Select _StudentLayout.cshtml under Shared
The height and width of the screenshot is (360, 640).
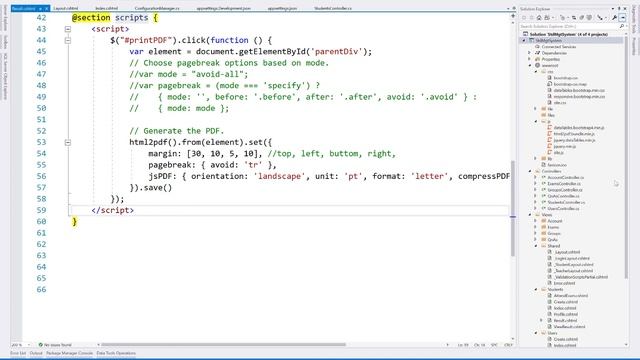573,264
